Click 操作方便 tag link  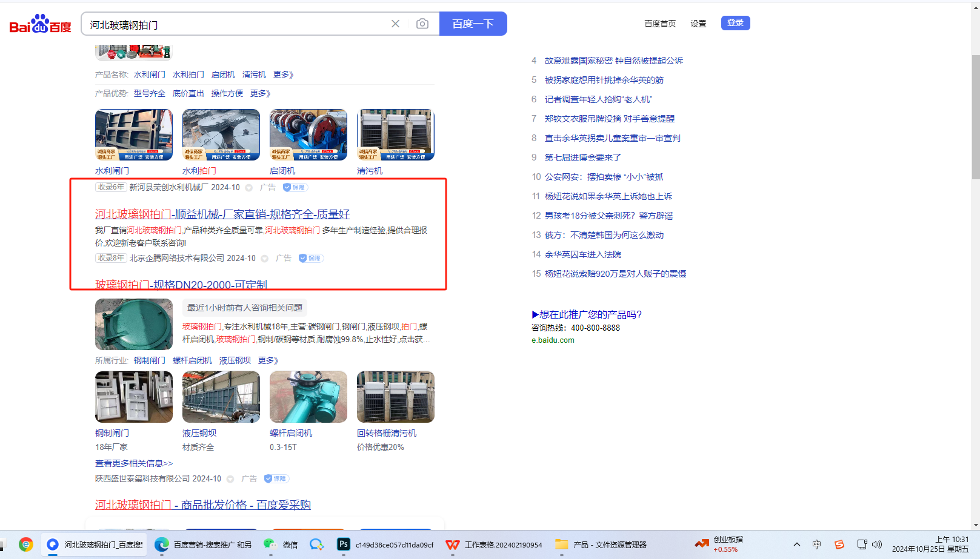[x=227, y=93]
